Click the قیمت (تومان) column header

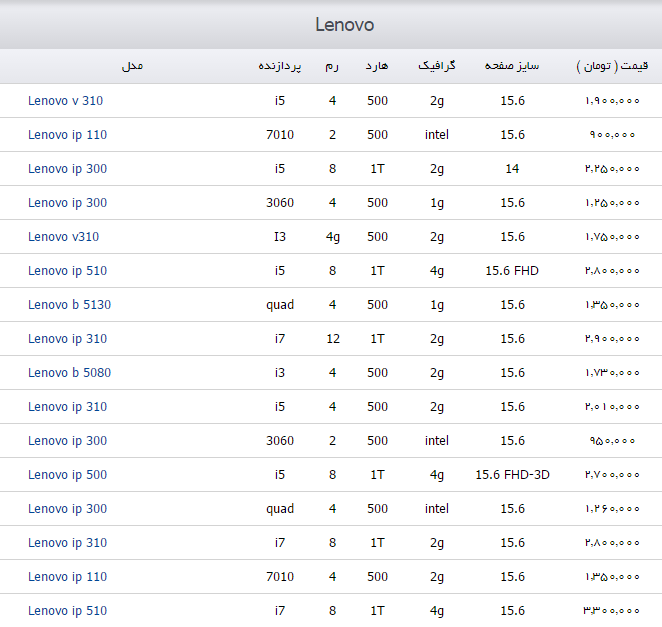(612, 66)
